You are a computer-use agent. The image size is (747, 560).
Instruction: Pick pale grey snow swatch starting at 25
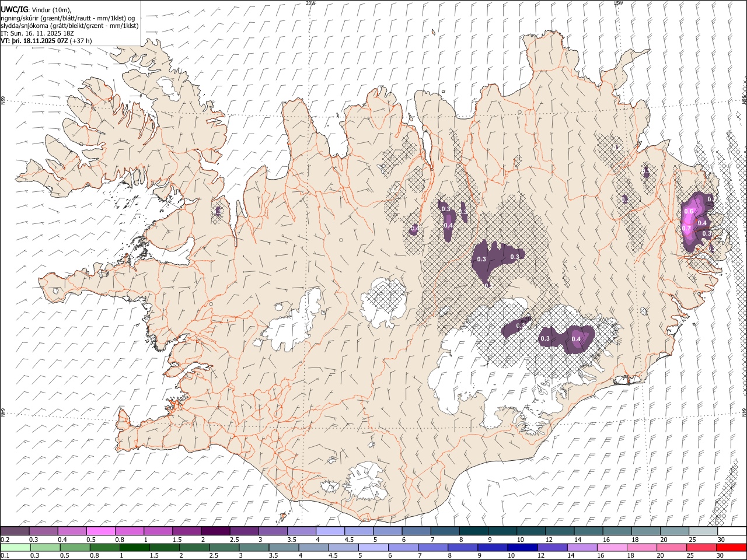[x=703, y=531]
